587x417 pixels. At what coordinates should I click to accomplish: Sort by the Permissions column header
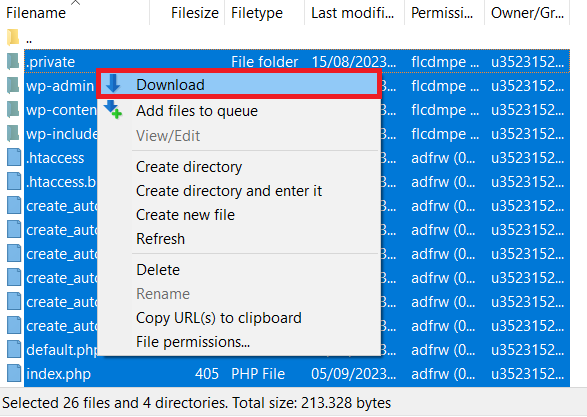(x=444, y=13)
